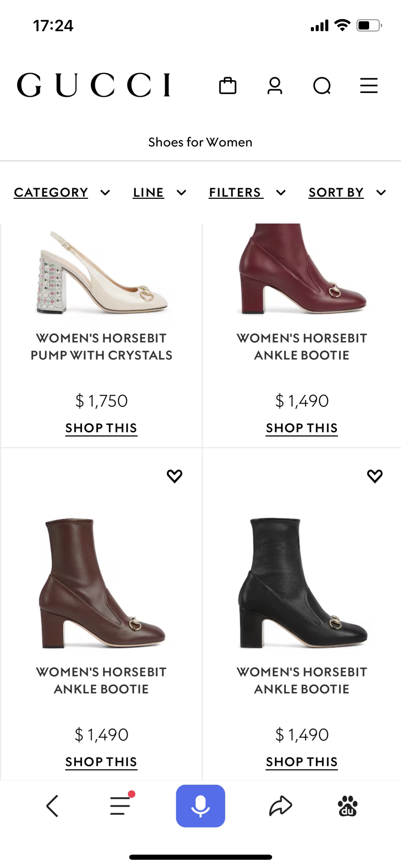
Task: Tap the browser back arrow
Action: 52,806
